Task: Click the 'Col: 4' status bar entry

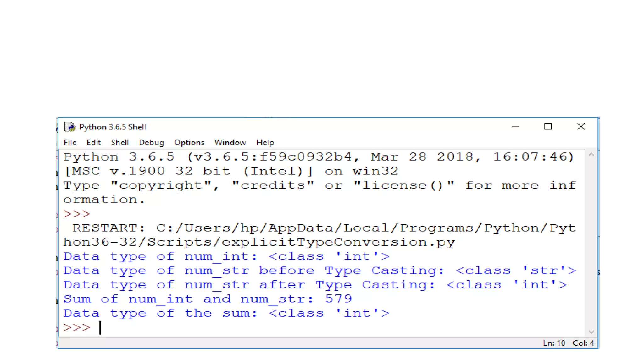Action: 583,343
